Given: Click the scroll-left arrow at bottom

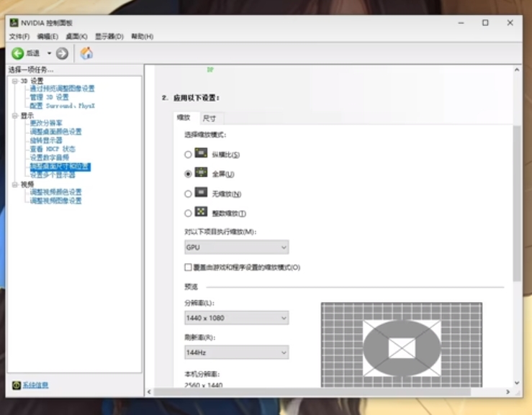Looking at the screenshot, I should coord(149,392).
